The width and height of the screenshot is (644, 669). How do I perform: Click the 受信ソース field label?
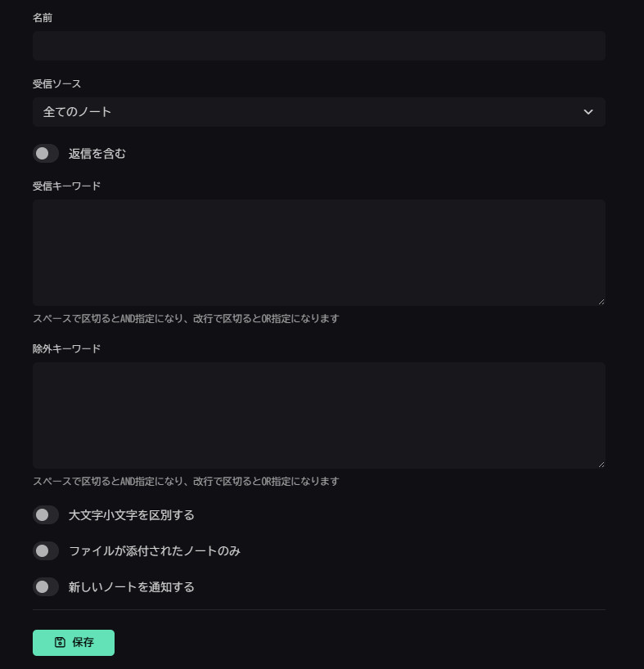click(x=56, y=83)
